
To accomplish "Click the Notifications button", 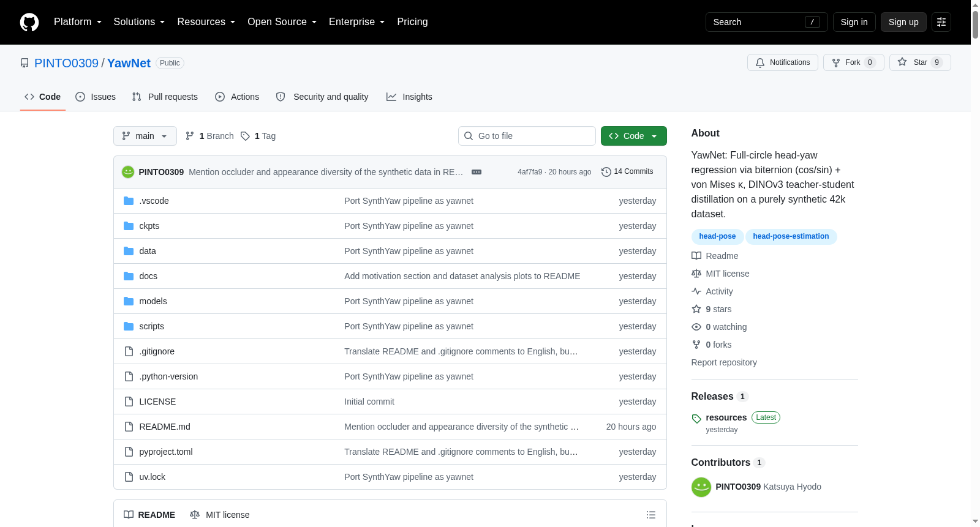I will pos(783,62).
